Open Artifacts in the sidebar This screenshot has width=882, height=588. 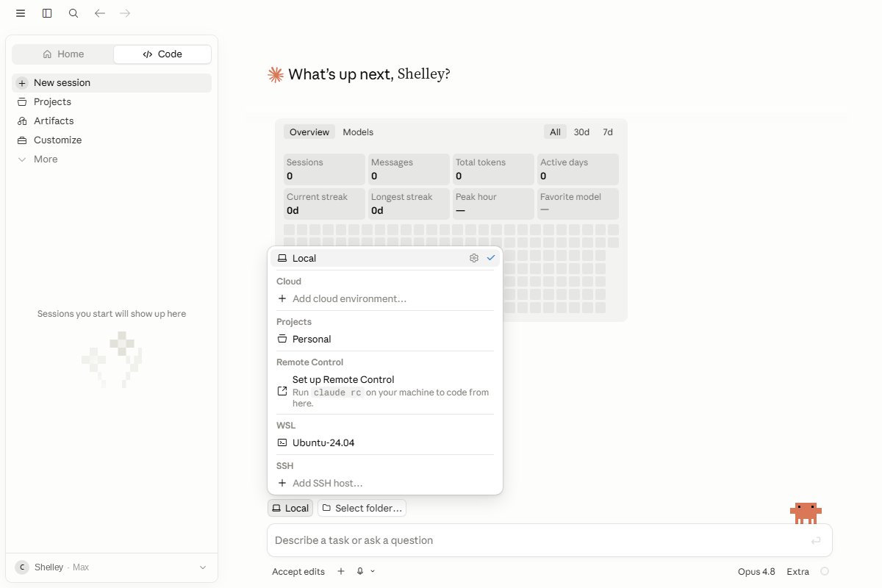pyautogui.click(x=112, y=121)
